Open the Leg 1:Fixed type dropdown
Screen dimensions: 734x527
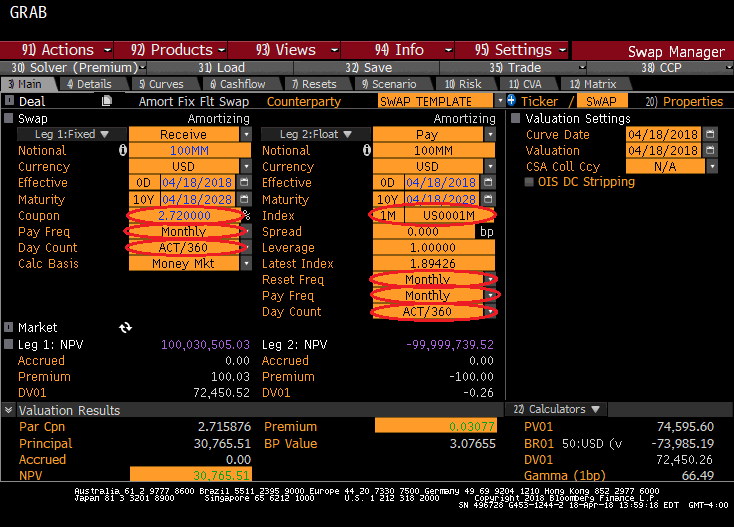pyautogui.click(x=72, y=134)
